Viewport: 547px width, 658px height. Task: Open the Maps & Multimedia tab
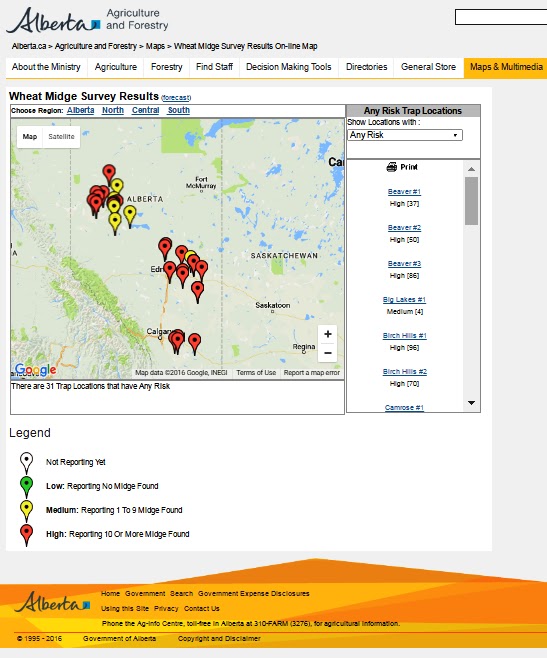coord(506,67)
